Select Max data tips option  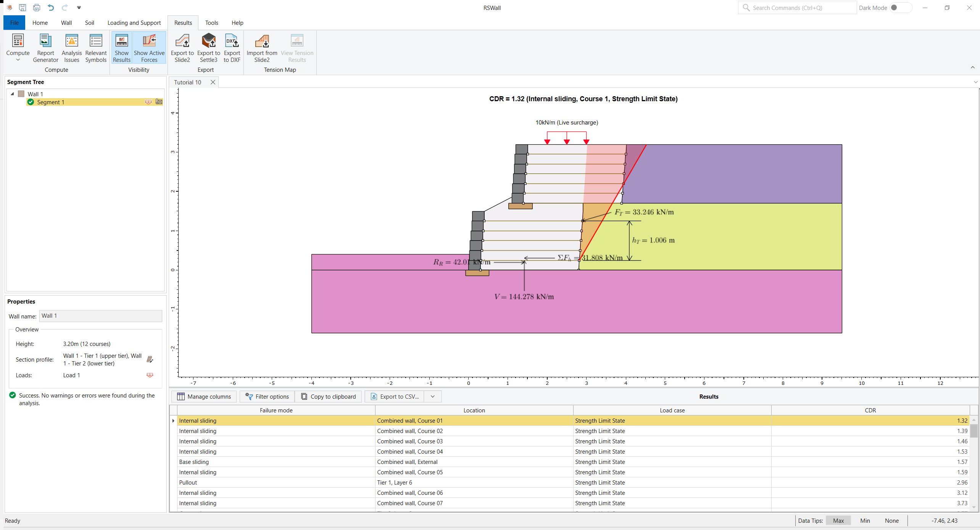coord(838,520)
